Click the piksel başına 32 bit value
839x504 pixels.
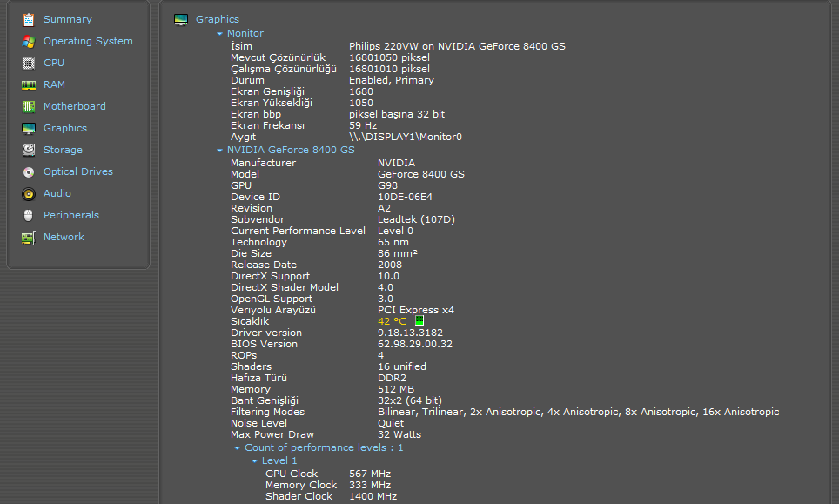coord(397,114)
